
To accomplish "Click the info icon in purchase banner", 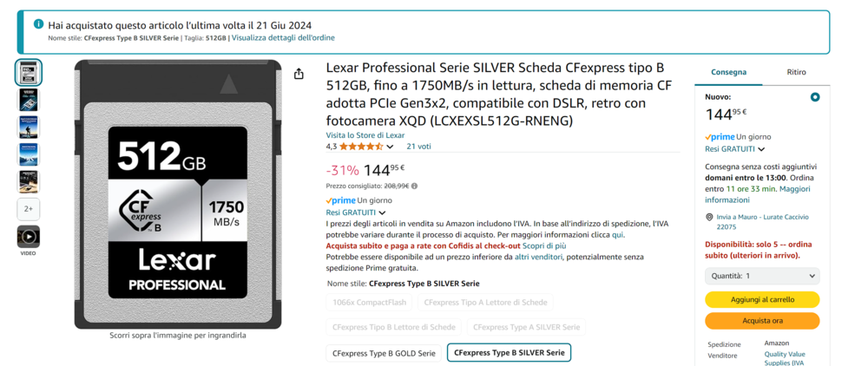I will (x=38, y=24).
